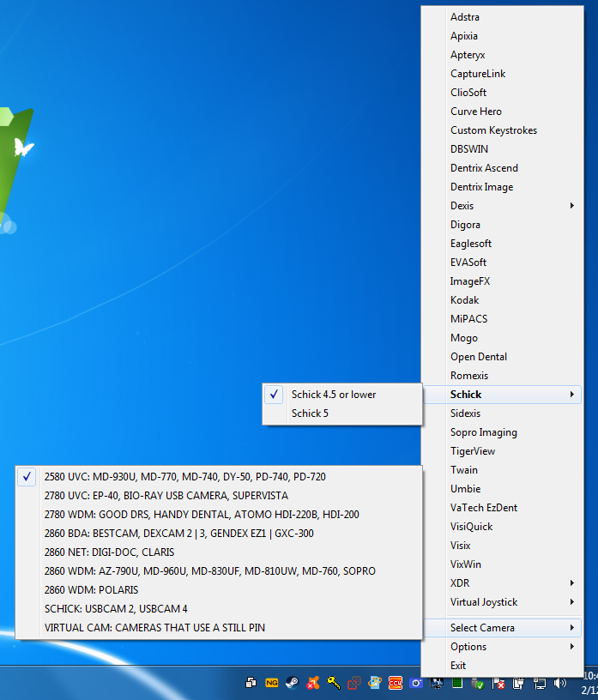Select Adstra from the menu
Viewport: 598px width, 700px height.
click(503, 17)
